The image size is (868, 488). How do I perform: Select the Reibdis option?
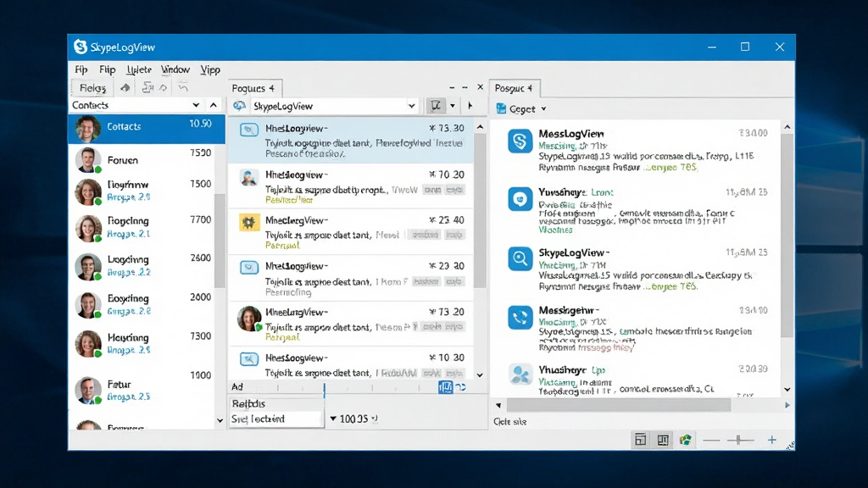[x=248, y=403]
